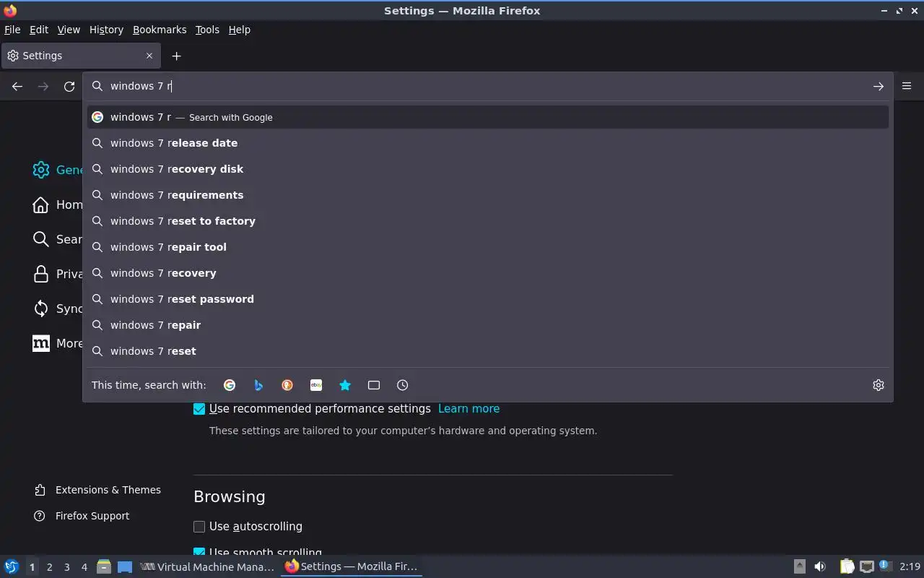
Task: Open the Firefox hamburger menu
Action: [x=907, y=86]
